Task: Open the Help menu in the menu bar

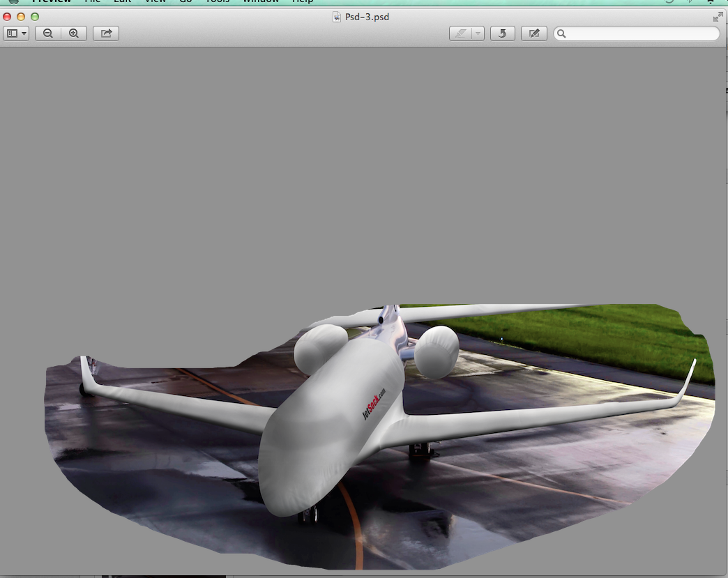Action: [303, 1]
